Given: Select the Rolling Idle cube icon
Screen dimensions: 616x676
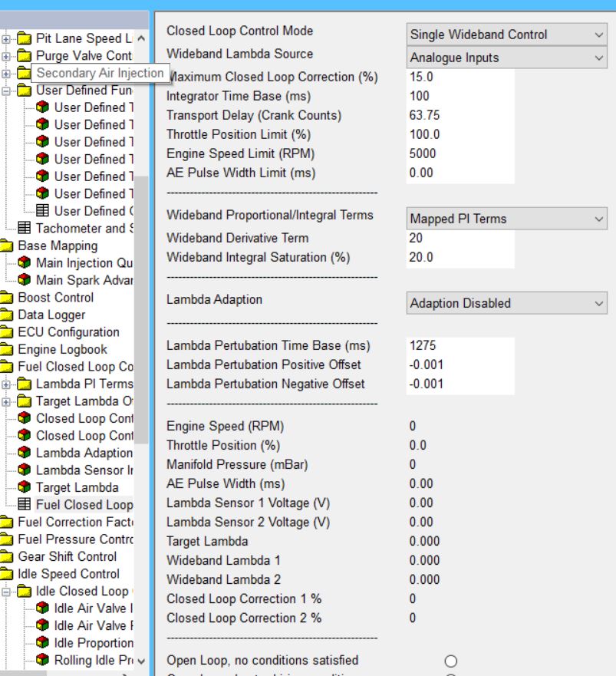Looking at the screenshot, I should [x=44, y=660].
